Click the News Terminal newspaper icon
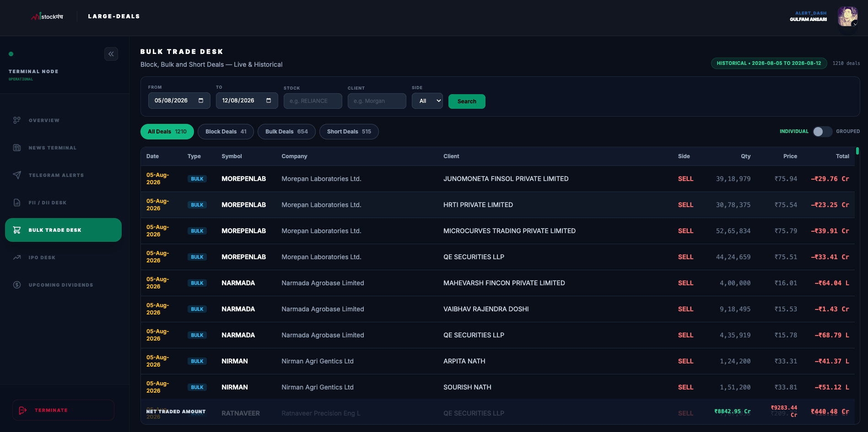The height and width of the screenshot is (432, 868). point(17,148)
